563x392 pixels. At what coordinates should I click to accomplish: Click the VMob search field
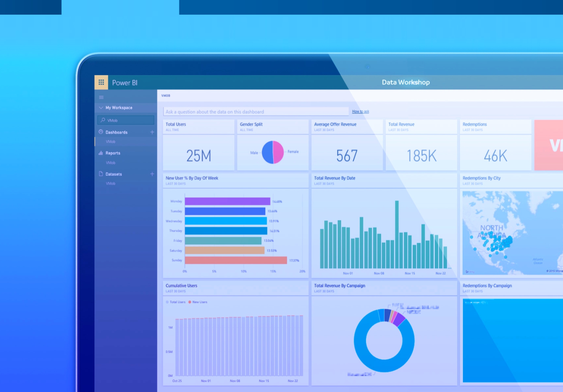point(126,120)
